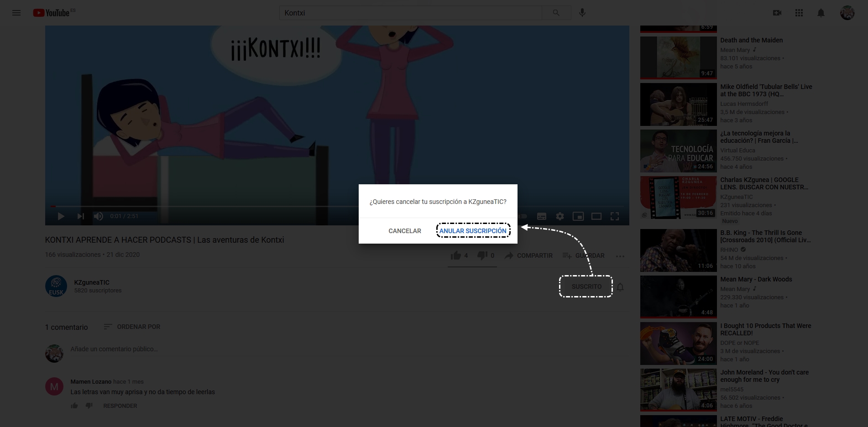Open Mean Mary - Dark Woods title
Viewport: 868px width, 427px height.
click(756, 279)
